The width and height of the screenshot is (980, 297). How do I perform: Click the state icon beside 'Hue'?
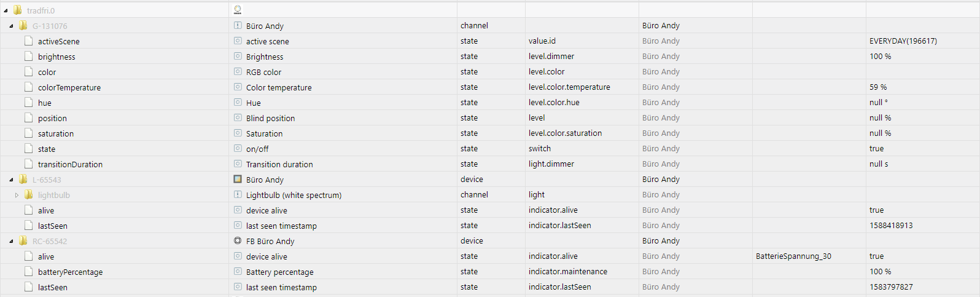238,102
